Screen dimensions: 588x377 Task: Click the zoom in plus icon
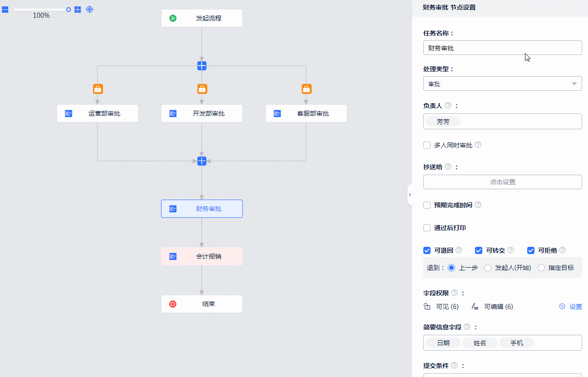[x=78, y=10]
